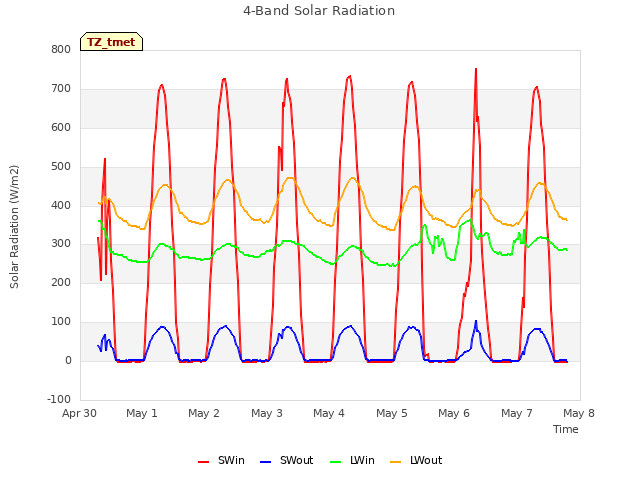This screenshot has width=640, height=480.
Task: Click the SWout legend label
Action: pyautogui.click(x=296, y=460)
